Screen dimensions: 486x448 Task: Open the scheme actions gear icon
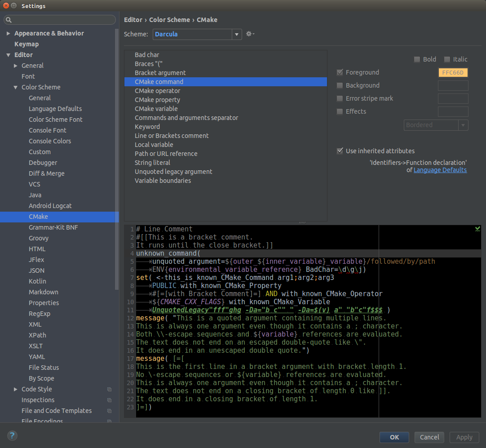coord(250,34)
